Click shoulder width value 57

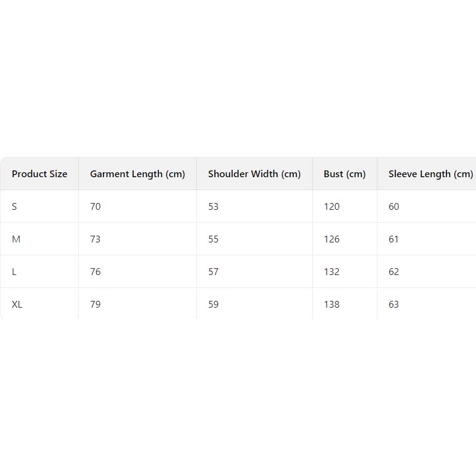pyautogui.click(x=213, y=272)
